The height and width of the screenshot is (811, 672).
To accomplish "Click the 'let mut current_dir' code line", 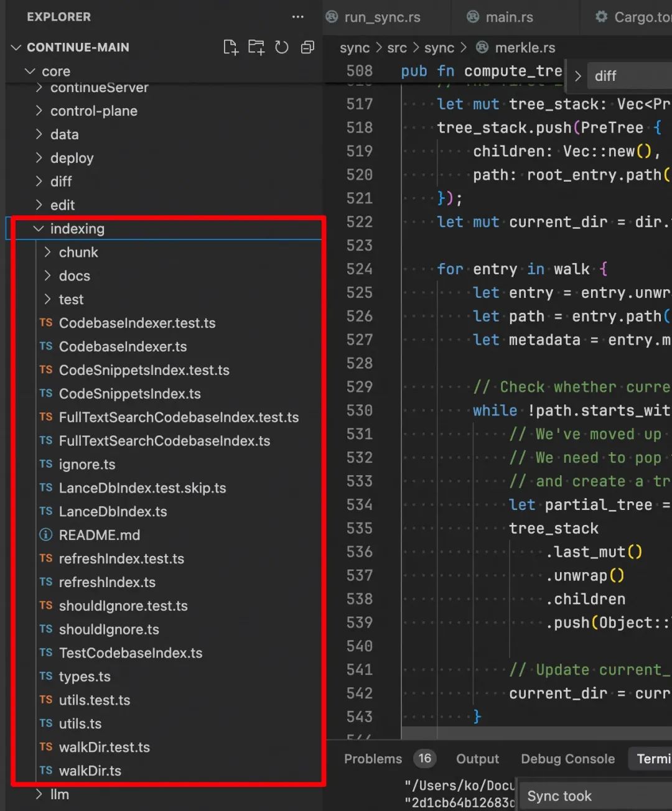I will pyautogui.click(x=554, y=222).
